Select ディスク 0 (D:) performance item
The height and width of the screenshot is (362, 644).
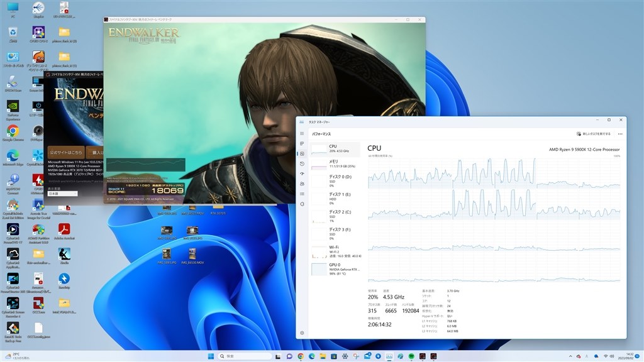pos(335,181)
